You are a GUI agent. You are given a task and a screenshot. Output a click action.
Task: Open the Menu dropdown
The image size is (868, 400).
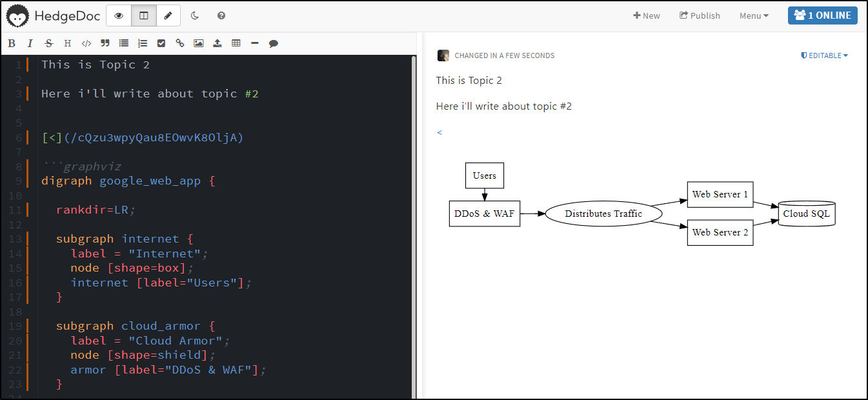[754, 15]
